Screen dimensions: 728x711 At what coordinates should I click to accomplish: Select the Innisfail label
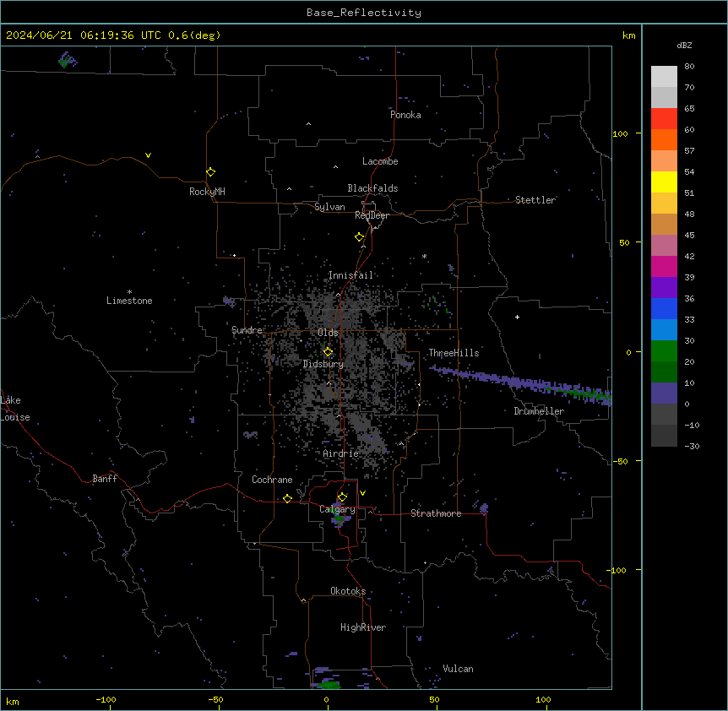point(350,275)
